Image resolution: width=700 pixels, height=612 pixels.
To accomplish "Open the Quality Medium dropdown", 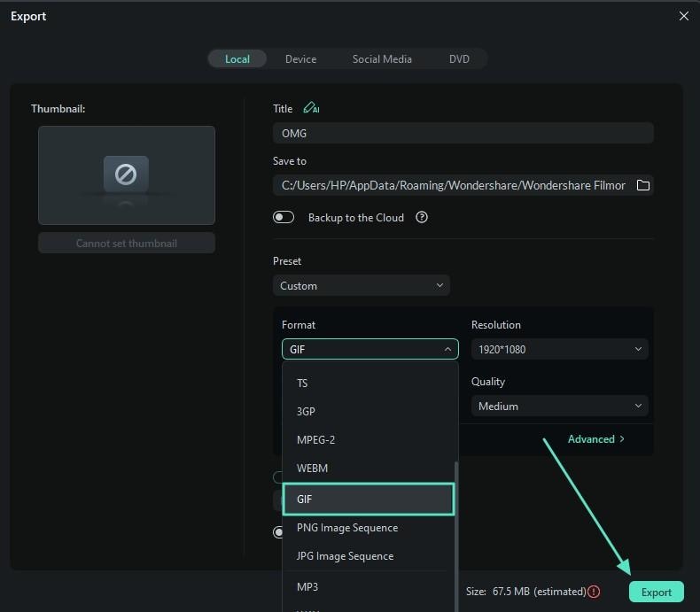I will (x=559, y=406).
